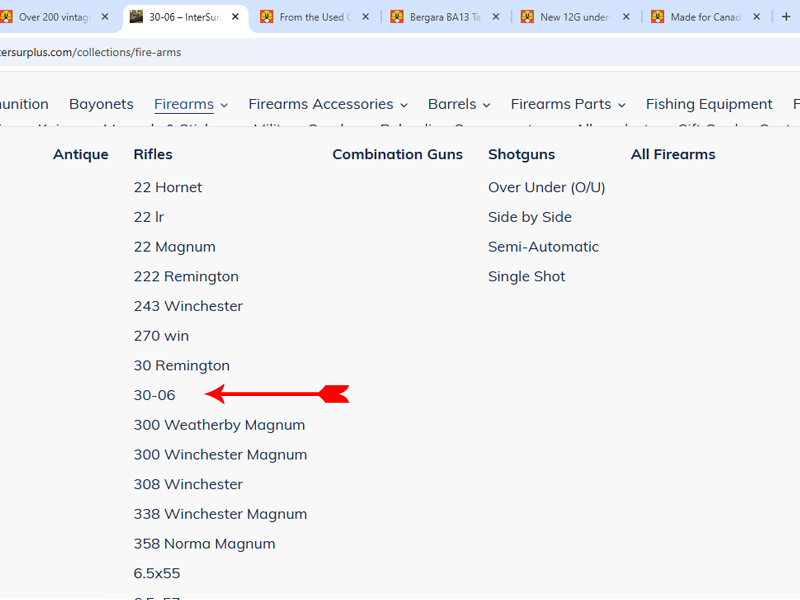Close the 'Over 200 vintage' tab

105,17
